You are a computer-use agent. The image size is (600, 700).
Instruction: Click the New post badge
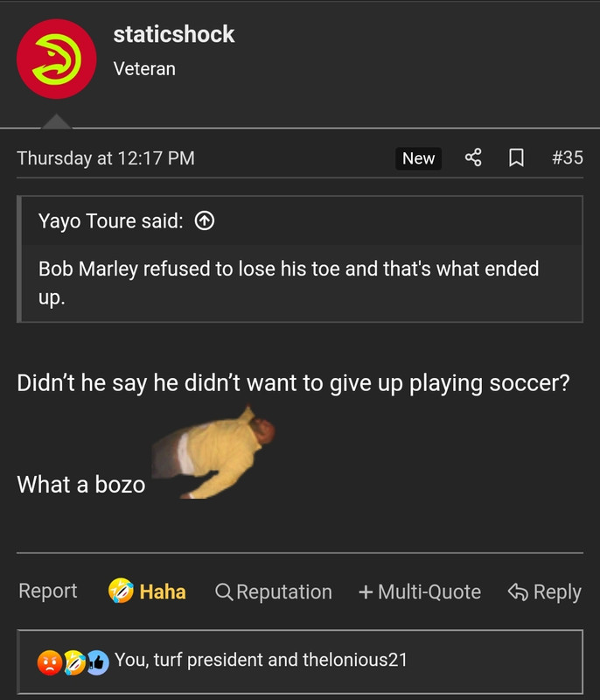pos(418,158)
